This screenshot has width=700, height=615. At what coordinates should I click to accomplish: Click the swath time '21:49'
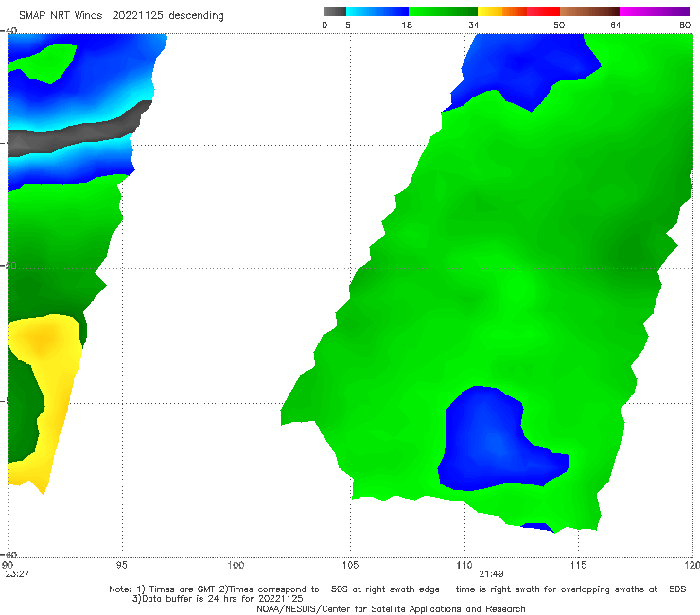[491, 574]
